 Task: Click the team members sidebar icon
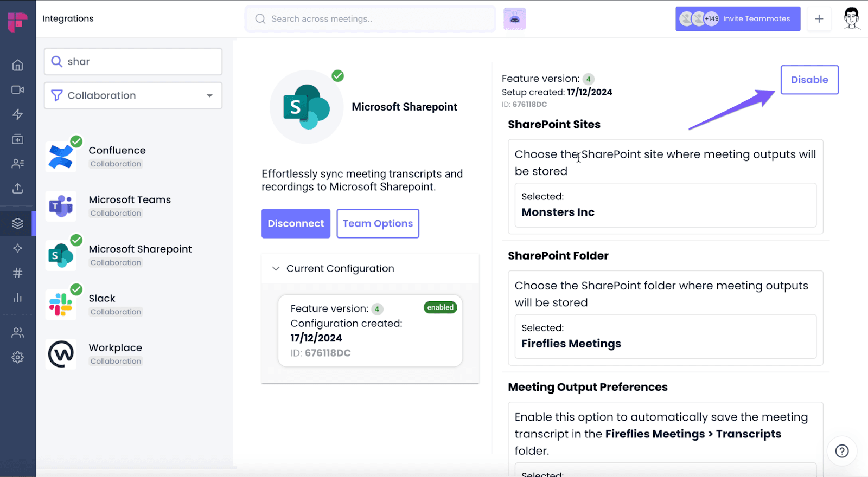pos(17,333)
